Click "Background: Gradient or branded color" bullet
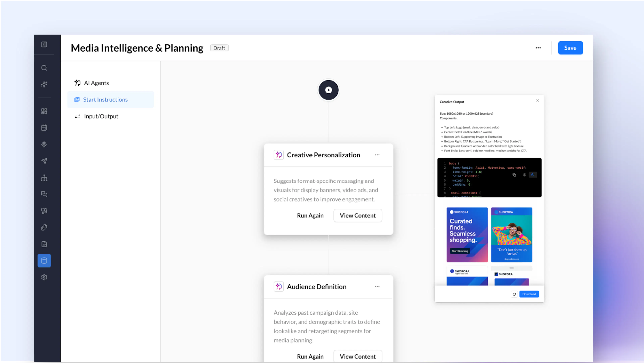 [x=484, y=146]
